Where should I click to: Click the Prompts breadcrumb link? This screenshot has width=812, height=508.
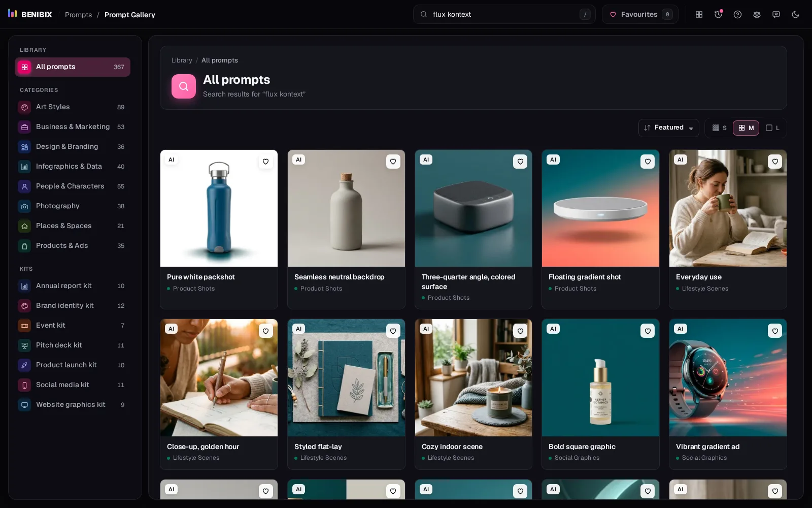point(78,15)
